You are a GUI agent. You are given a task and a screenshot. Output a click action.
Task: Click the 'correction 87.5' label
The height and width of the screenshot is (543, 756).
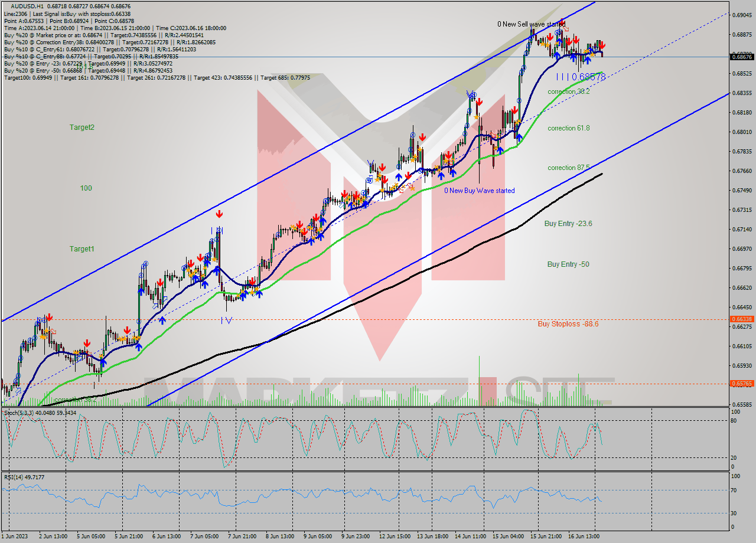pos(568,168)
